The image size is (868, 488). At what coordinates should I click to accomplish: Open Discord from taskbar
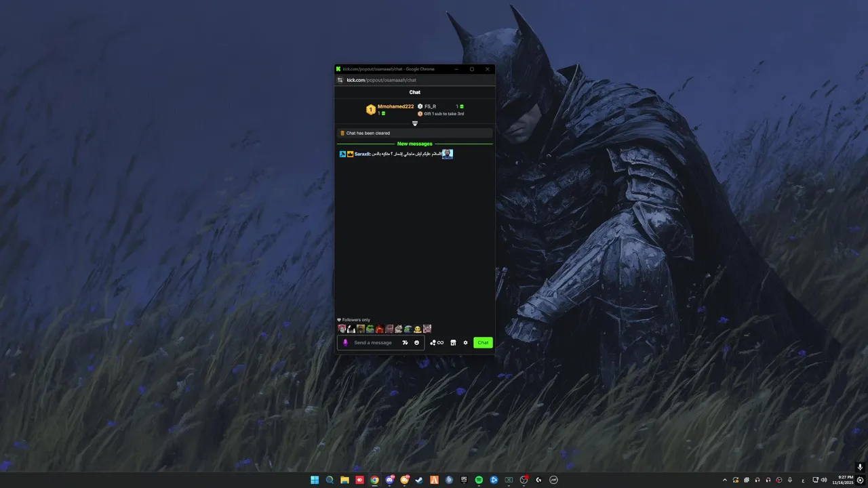point(390,480)
